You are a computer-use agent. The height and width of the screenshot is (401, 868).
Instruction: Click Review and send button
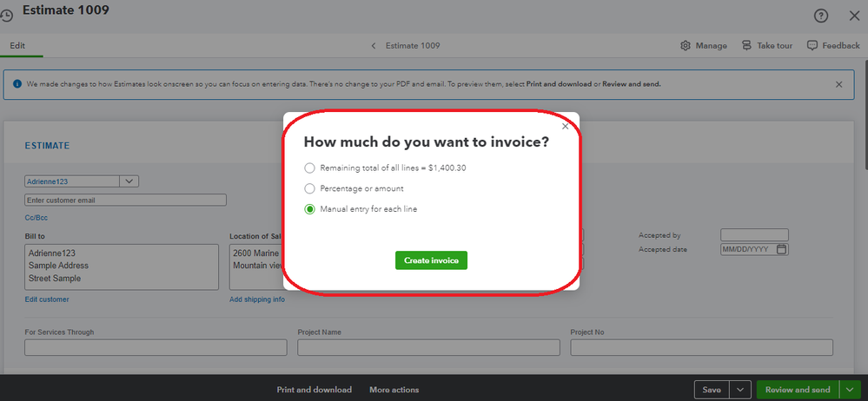tap(798, 390)
